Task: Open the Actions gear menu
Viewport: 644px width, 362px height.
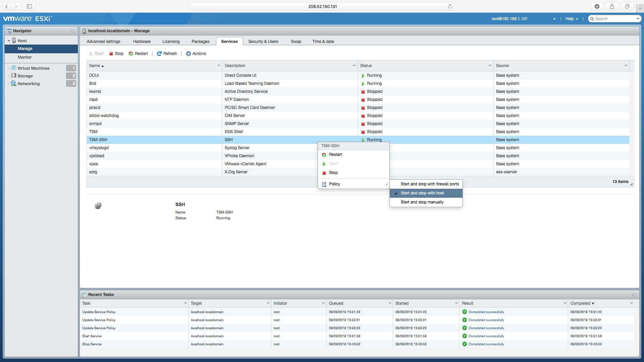Action: (x=196, y=53)
